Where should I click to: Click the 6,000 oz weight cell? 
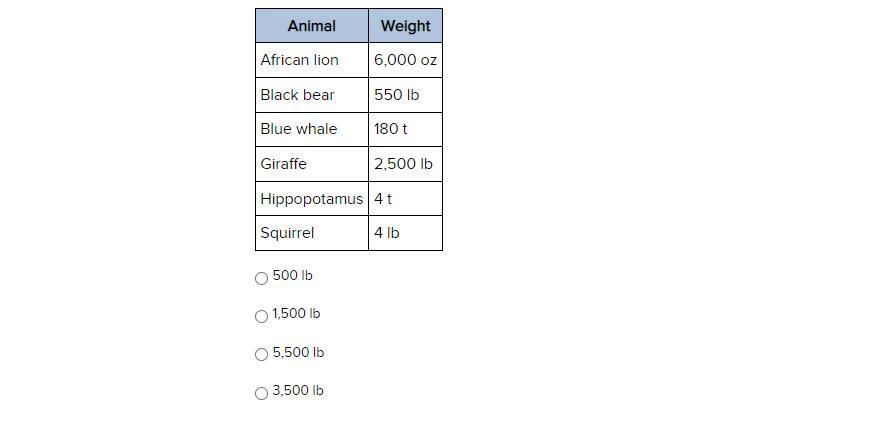pos(405,60)
